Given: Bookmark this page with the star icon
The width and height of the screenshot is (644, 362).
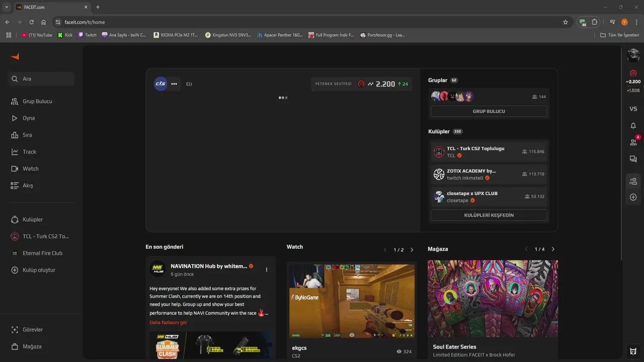Looking at the screenshot, I should pyautogui.click(x=566, y=22).
